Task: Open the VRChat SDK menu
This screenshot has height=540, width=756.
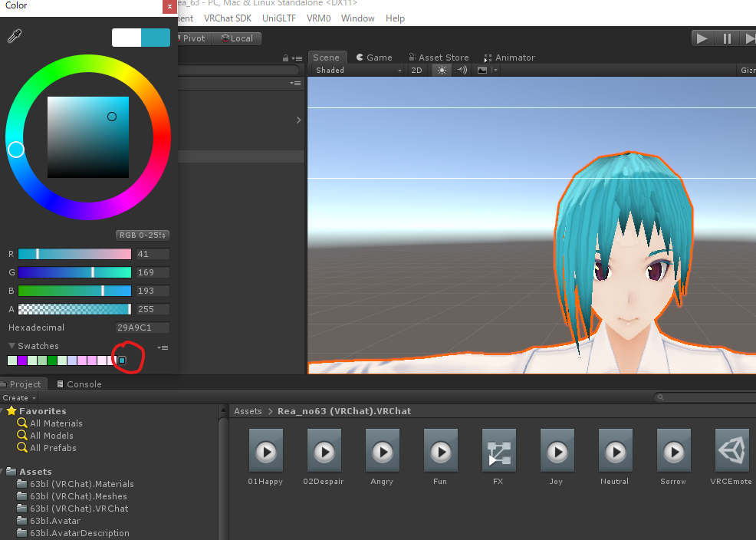Action: [x=228, y=18]
